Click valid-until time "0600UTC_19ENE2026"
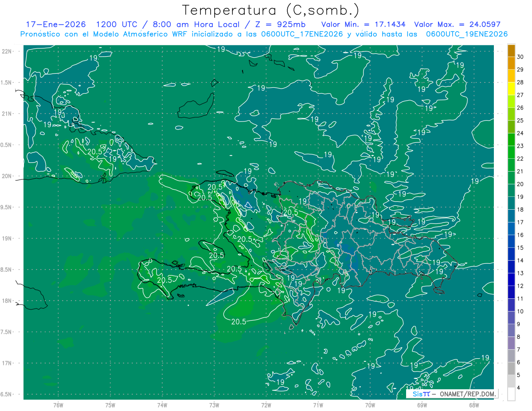 tap(467, 34)
